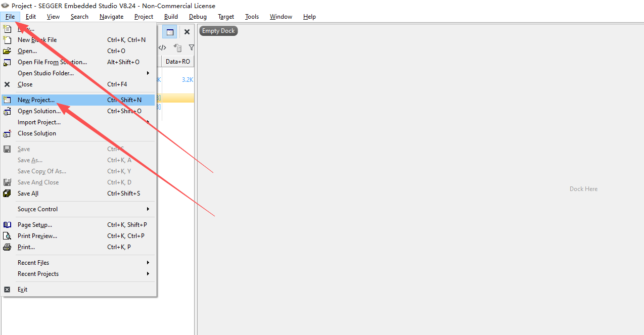Image resolution: width=644 pixels, height=335 pixels.
Task: Click the Printer icon for Print
Action: pos(7,247)
